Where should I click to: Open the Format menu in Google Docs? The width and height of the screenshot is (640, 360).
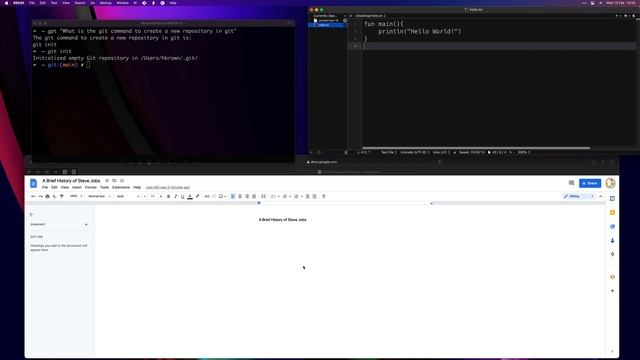pyautogui.click(x=91, y=187)
